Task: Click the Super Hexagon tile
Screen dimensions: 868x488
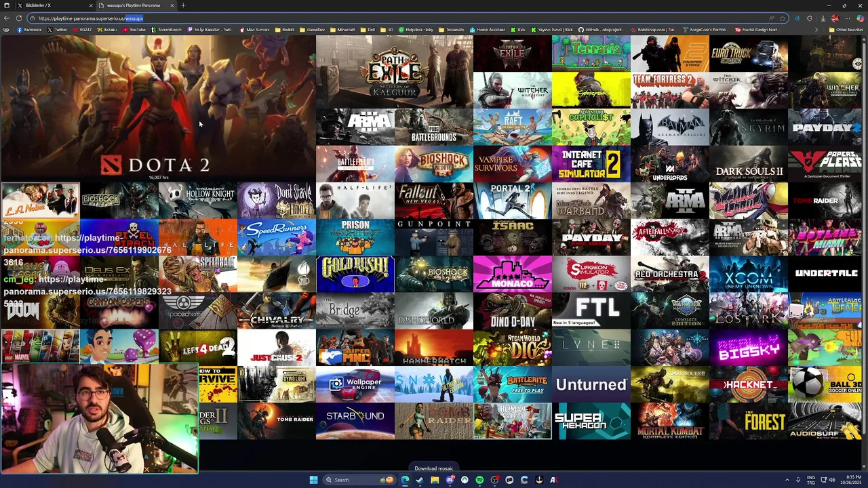Action: click(591, 420)
